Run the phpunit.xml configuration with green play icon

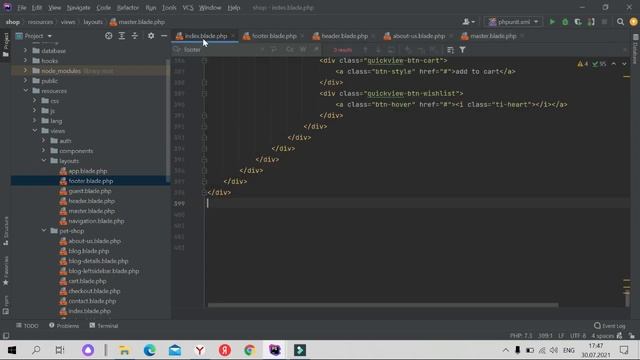pos(552,22)
